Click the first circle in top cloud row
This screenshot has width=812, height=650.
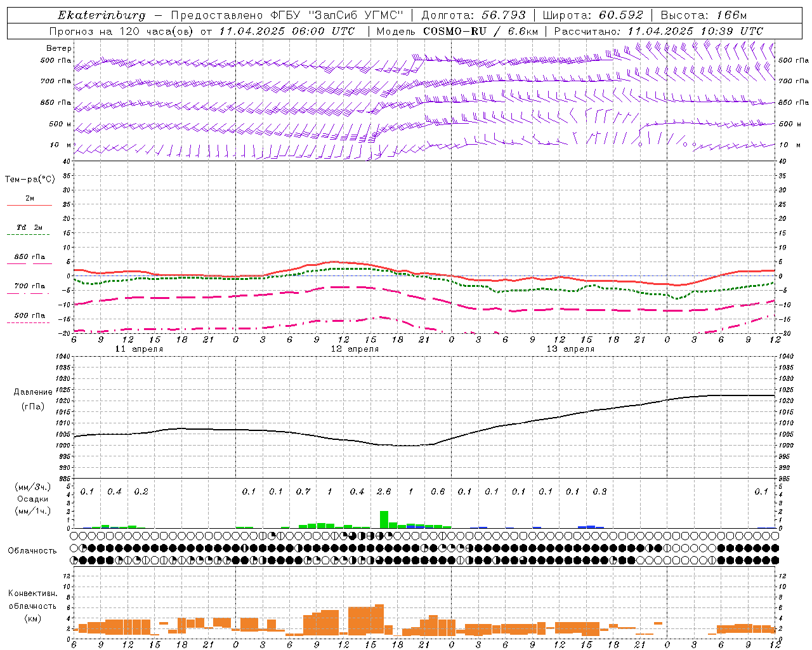tap(74, 536)
